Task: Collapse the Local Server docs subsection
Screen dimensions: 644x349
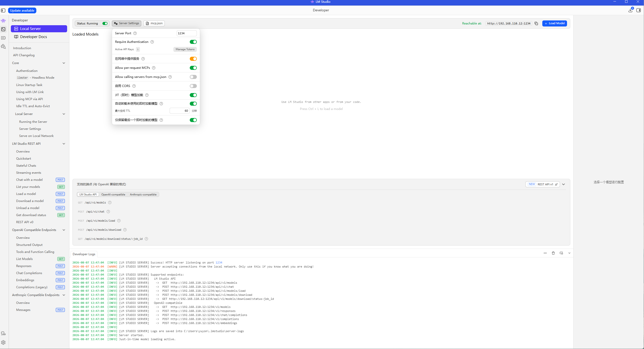Action: [64, 114]
